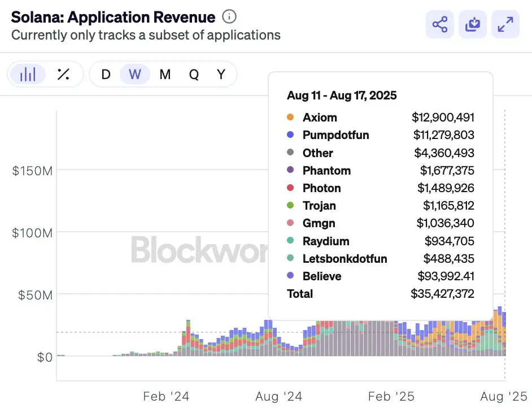Screen dimensions: 532x408
Task: Click the red Photon legend dot
Action: coord(290,188)
